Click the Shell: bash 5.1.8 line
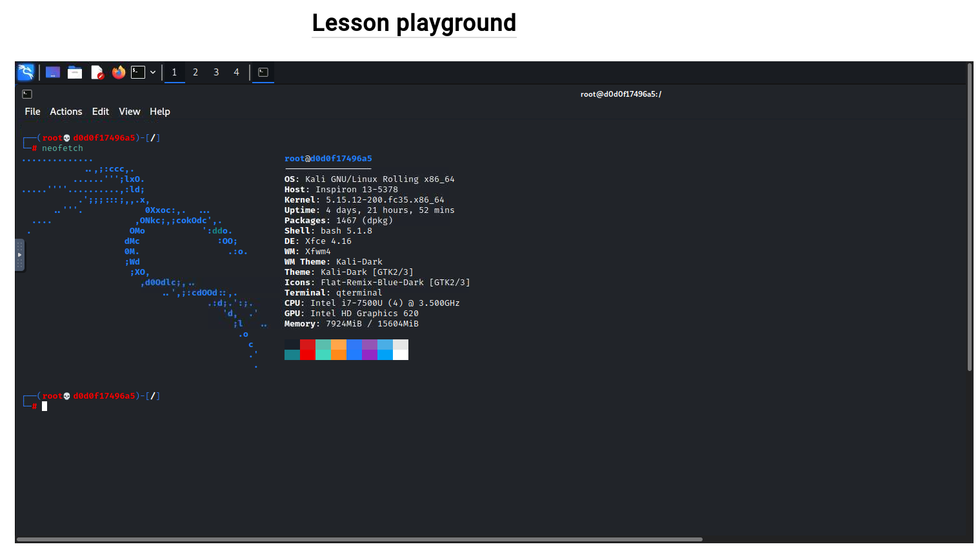The height and width of the screenshot is (551, 980). [x=328, y=231]
